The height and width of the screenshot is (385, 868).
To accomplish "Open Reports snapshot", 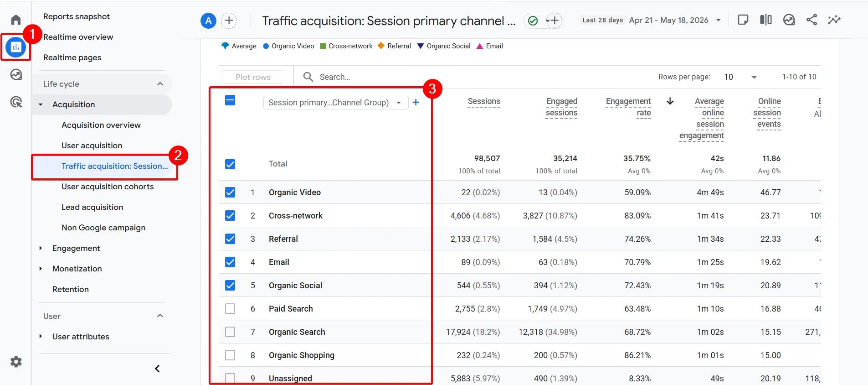I will (77, 16).
